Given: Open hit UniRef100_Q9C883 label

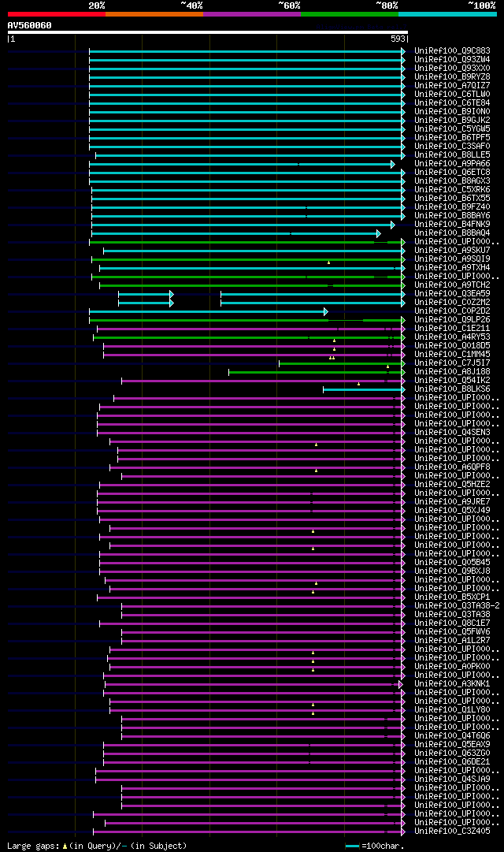Looking at the screenshot, I should point(452,51).
